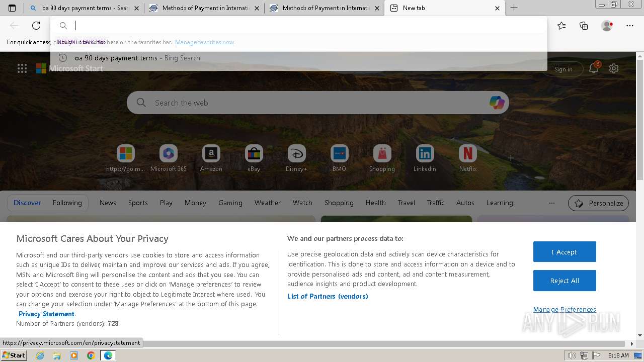Open the Microsoft 365 quick link
The width and height of the screenshot is (644, 362).
point(169,158)
